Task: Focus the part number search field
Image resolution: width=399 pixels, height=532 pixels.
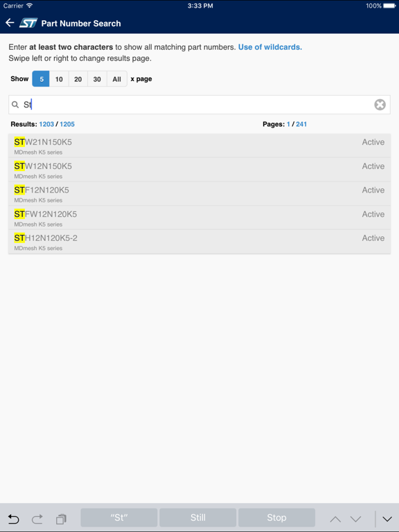Action: pos(199,105)
